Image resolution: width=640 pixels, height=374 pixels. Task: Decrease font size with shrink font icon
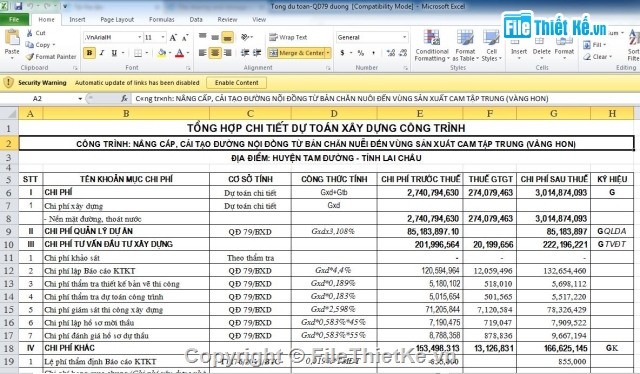point(185,38)
